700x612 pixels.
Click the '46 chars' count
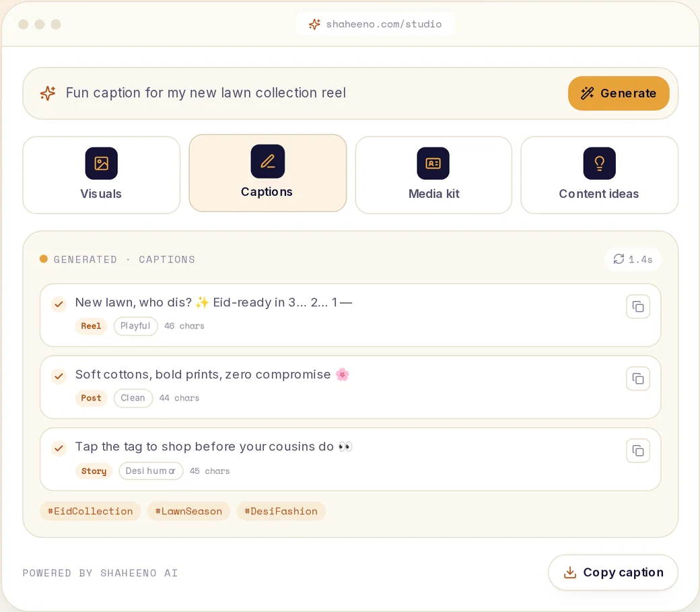click(184, 326)
